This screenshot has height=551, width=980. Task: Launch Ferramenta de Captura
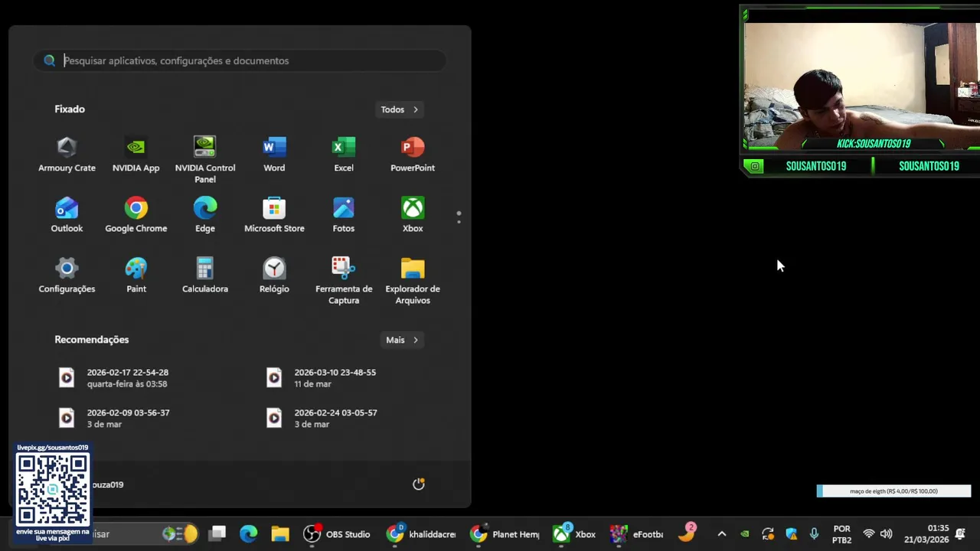point(343,281)
